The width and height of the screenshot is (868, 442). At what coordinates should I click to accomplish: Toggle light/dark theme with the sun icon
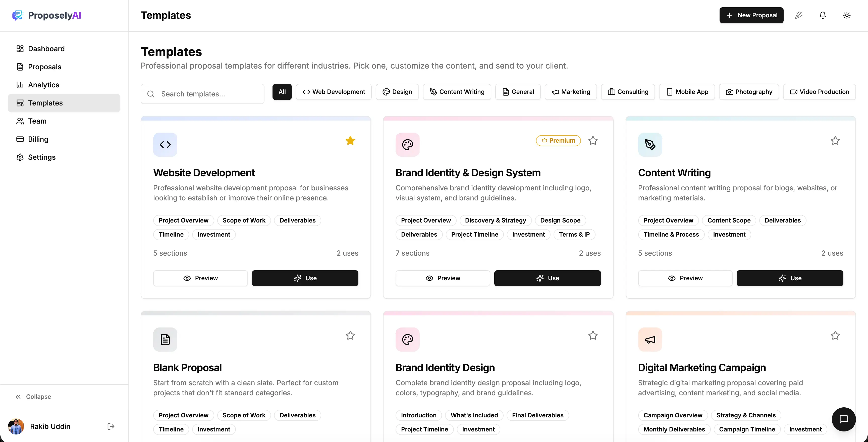(847, 15)
